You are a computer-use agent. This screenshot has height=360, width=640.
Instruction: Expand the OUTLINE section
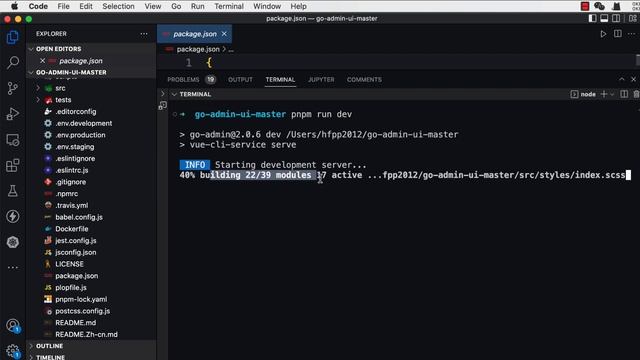pyautogui.click(x=49, y=346)
